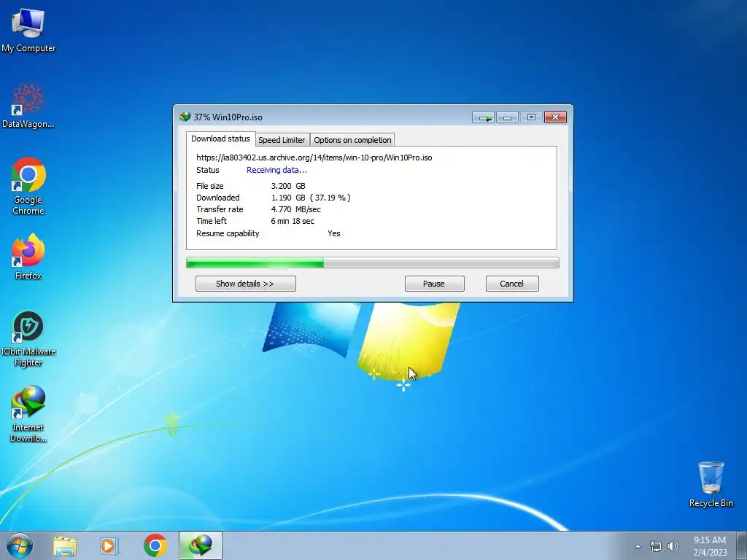
Task: Expand Show details >> button
Action: pyautogui.click(x=245, y=284)
